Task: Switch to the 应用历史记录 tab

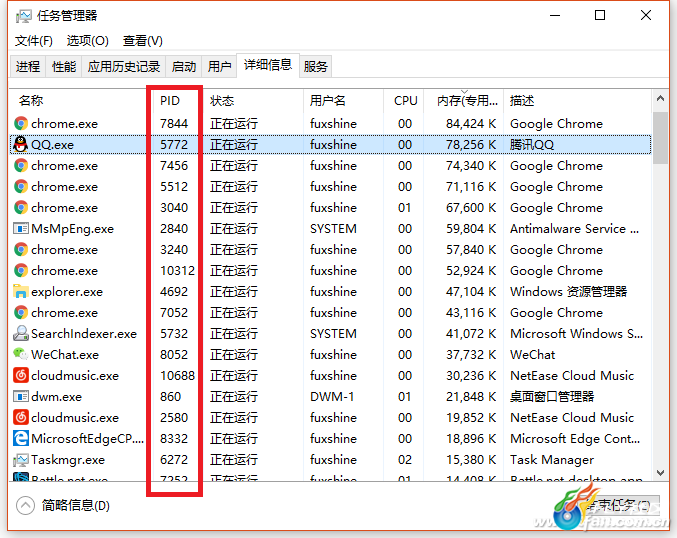Action: tap(124, 66)
